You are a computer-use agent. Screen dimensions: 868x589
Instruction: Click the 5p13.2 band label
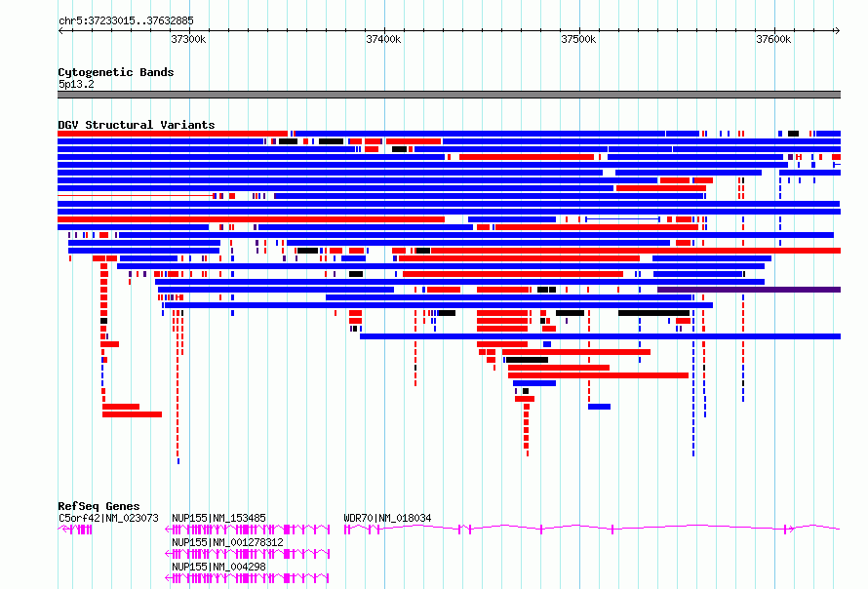[76, 84]
